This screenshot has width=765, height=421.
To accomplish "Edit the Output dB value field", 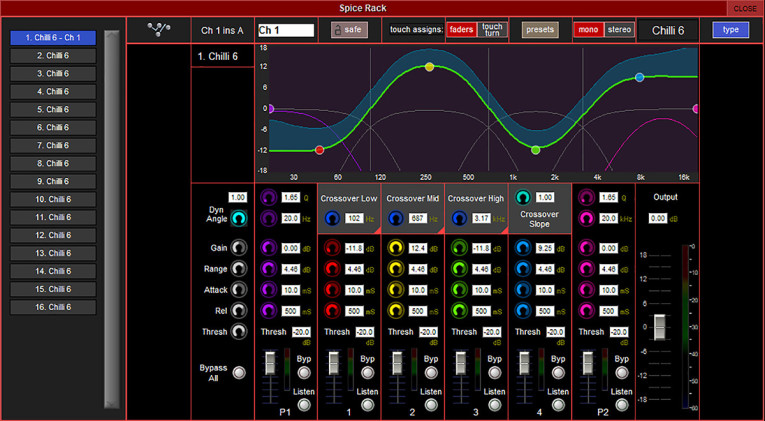I will 658,219.
